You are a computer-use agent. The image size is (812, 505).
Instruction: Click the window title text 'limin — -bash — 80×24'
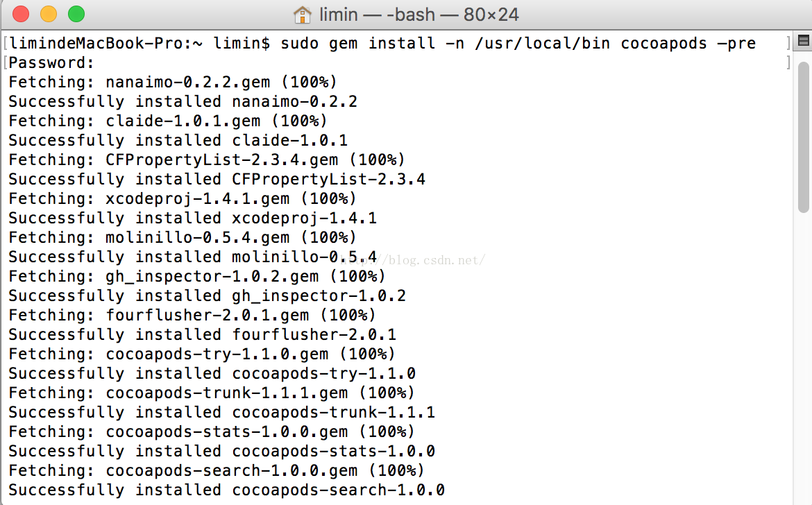(418, 15)
